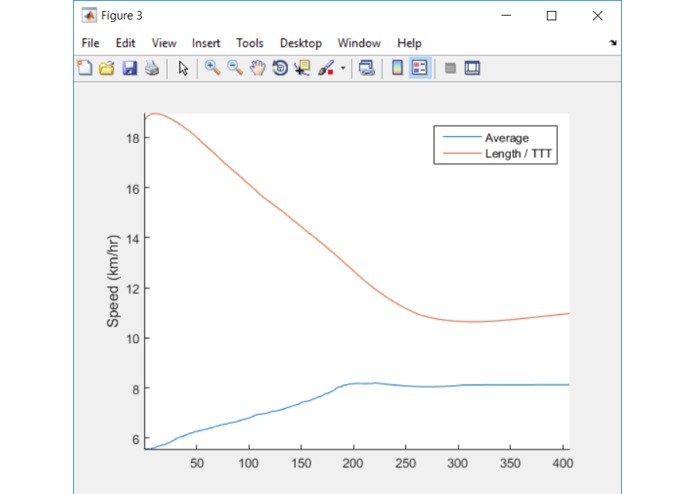Click the x-axis tick label 50
Image resolution: width=695 pixels, height=494 pixels.
coord(197,463)
